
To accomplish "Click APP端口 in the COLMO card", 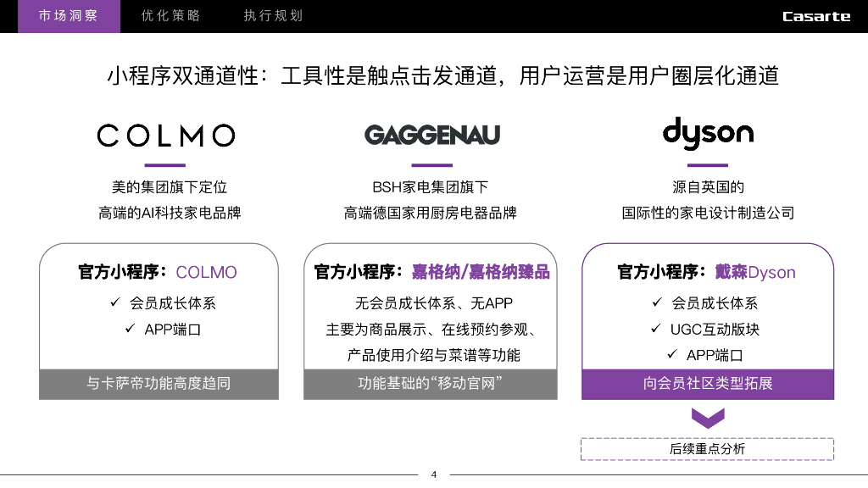I will pyautogui.click(x=172, y=330).
